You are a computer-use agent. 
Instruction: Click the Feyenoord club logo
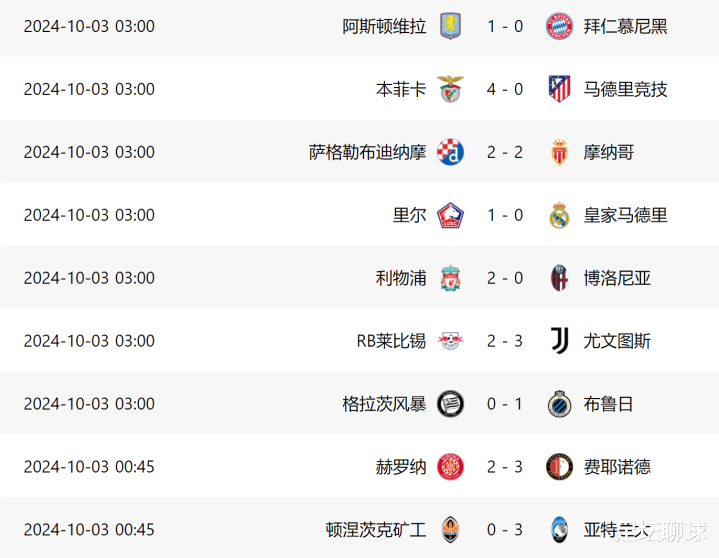pyautogui.click(x=559, y=467)
